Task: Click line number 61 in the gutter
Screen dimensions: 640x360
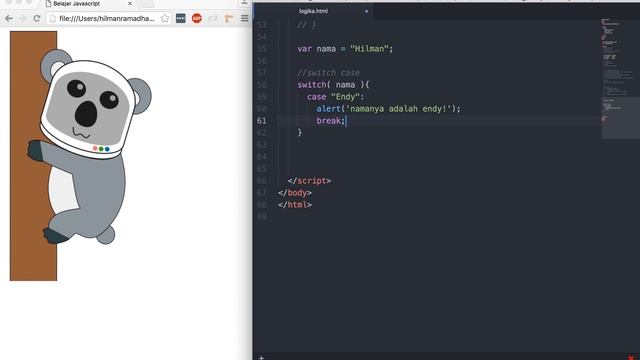Action: (x=262, y=121)
